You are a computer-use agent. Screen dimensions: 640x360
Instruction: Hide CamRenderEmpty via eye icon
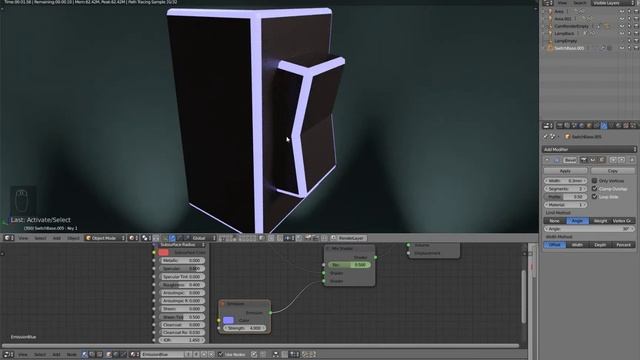pos(622,26)
